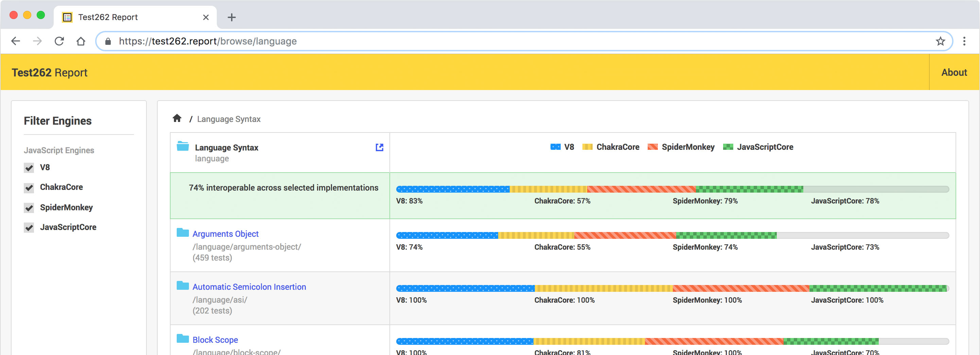Click the 'JavaScriptCore: 78%' label
The image size is (980, 355).
point(845,201)
